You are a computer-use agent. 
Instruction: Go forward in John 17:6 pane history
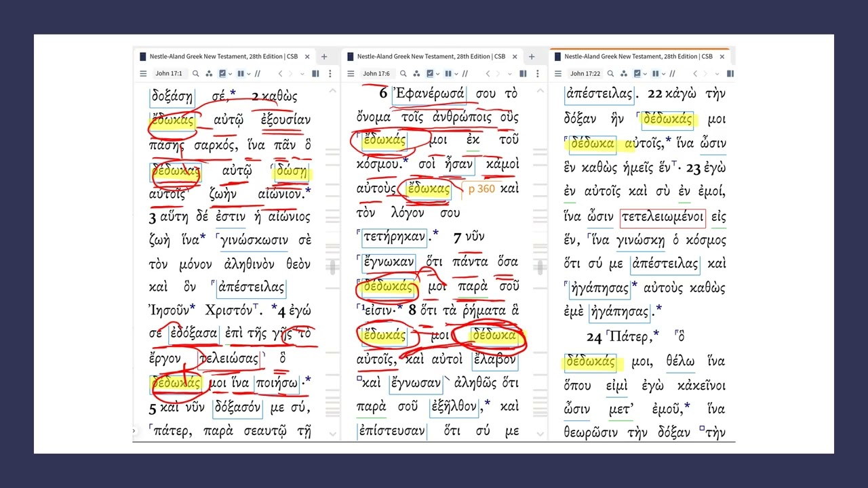(x=498, y=73)
